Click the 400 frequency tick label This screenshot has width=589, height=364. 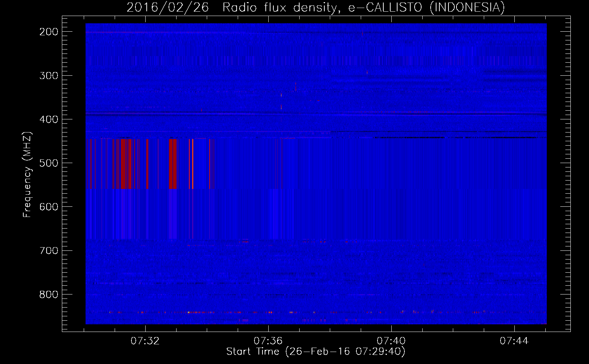pos(49,119)
